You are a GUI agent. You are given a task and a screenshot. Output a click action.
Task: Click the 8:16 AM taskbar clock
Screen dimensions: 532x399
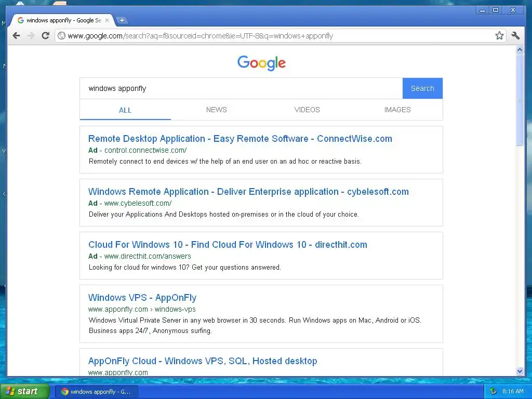(513, 391)
